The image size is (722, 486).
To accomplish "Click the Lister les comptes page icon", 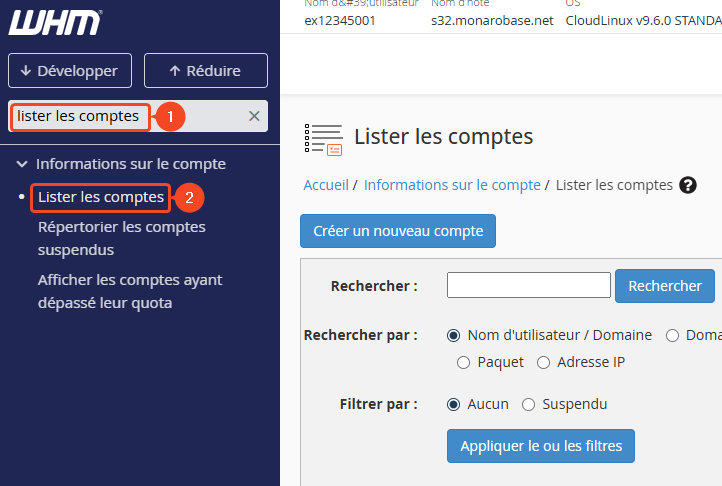I will [x=323, y=139].
